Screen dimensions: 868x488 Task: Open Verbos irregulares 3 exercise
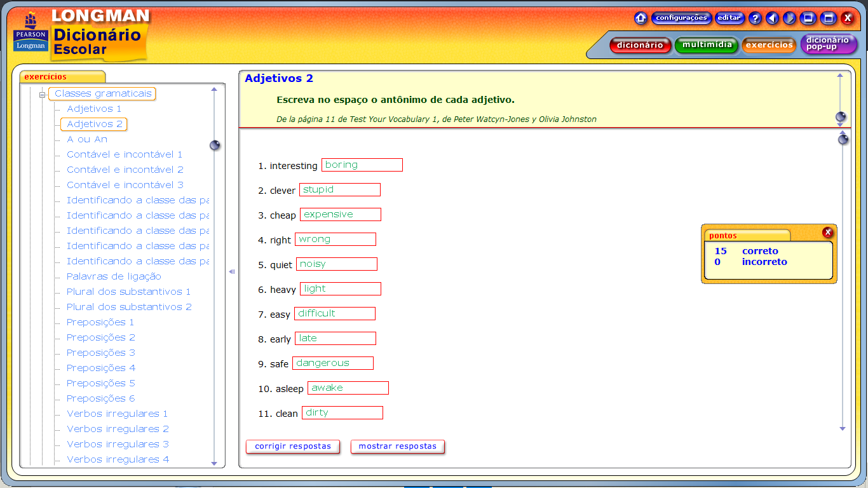(x=118, y=444)
